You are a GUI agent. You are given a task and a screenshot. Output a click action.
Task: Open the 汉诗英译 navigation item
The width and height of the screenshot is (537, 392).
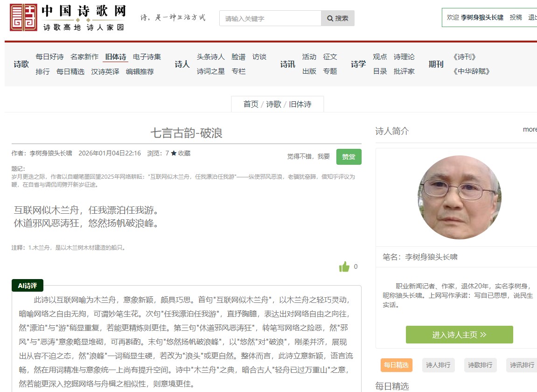pyautogui.click(x=105, y=71)
